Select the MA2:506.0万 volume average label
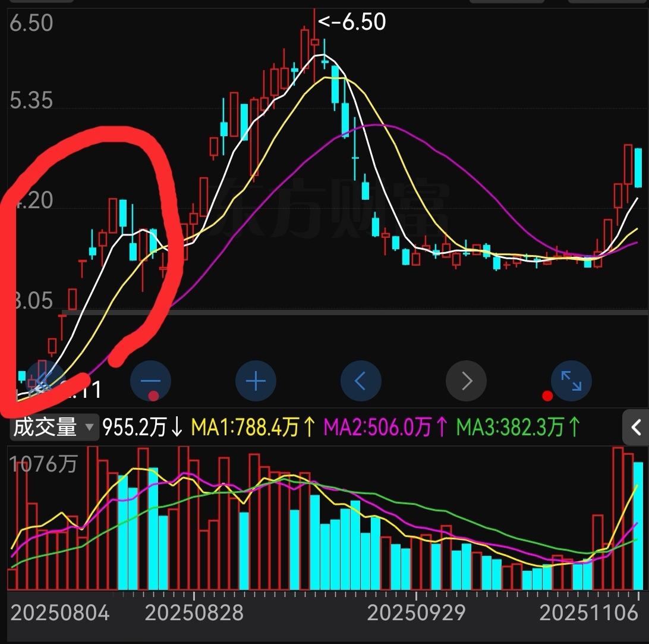This screenshot has height=644, width=649. (385, 427)
